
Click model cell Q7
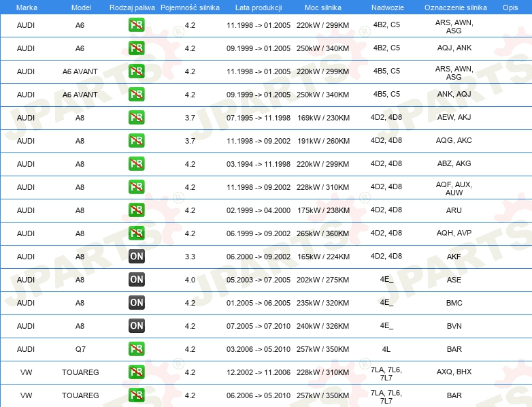click(x=80, y=349)
